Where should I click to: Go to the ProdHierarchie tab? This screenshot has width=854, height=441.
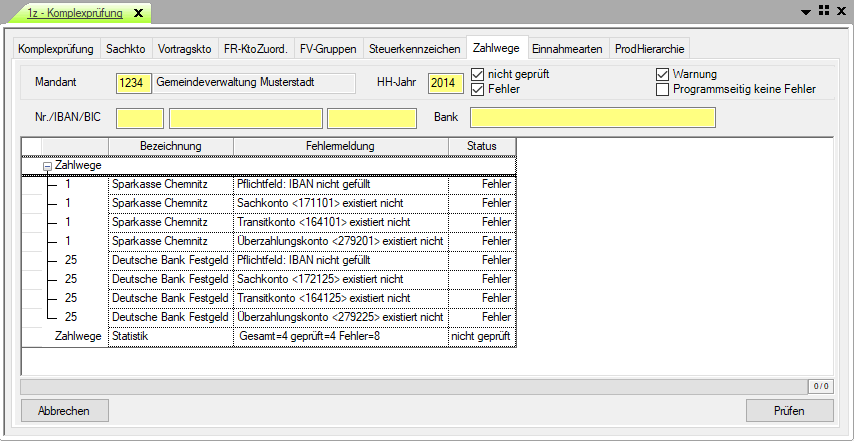click(650, 48)
